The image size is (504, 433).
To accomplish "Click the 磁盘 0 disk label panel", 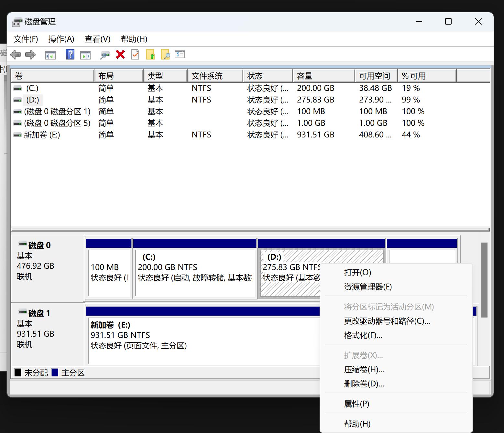I will [48, 268].
